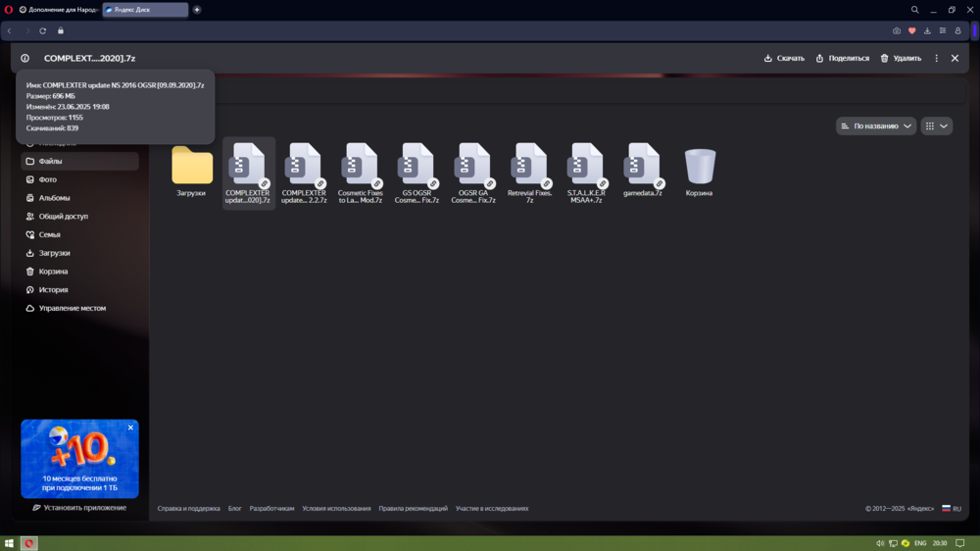Open Справка и поддержка footer link

[x=189, y=509]
